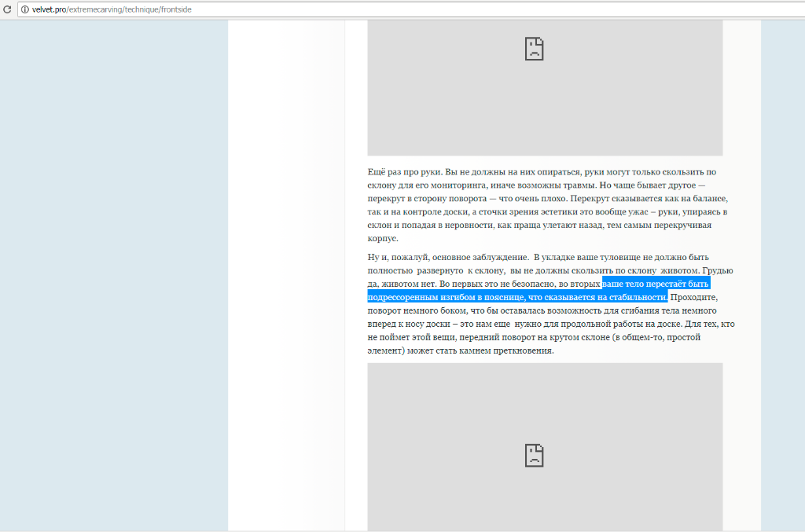
Task: Click the browser reload page icon
Action: [7, 9]
